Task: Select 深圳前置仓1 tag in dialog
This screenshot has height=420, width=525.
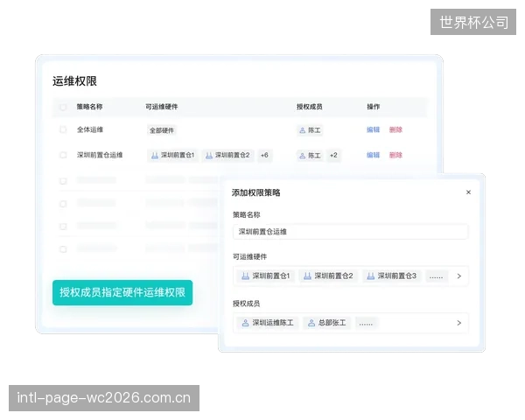Action: pos(265,276)
